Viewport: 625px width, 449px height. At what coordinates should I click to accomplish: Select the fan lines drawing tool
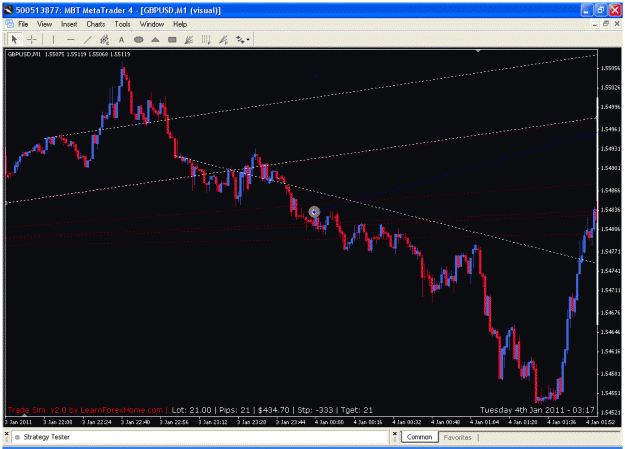[189, 39]
